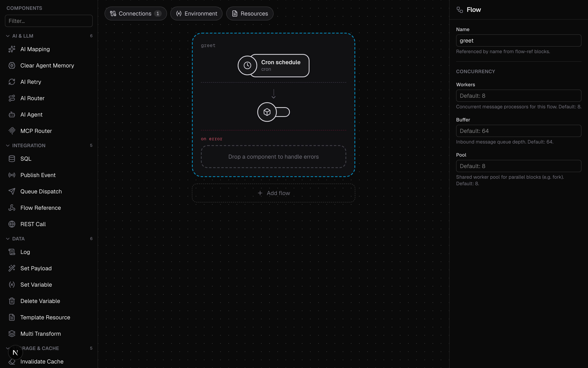Select the Clear Agent Memory label
This screenshot has width=588, height=368.
click(47, 65)
